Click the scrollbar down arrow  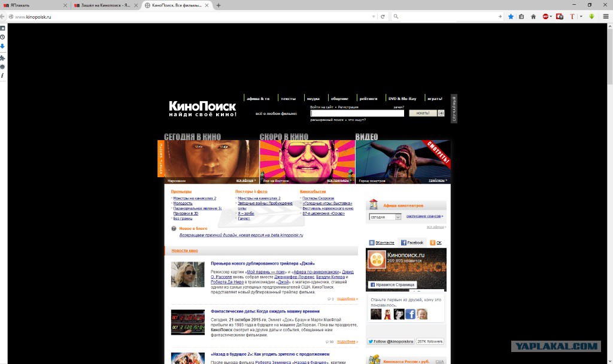(x=610, y=361)
